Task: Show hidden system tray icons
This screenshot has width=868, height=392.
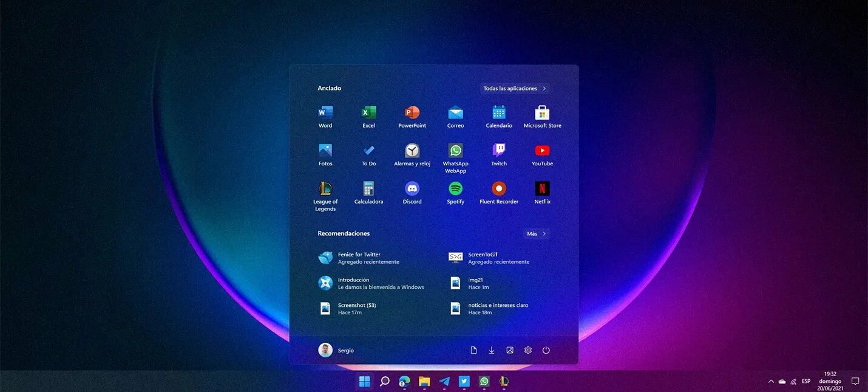Action: tap(771, 382)
